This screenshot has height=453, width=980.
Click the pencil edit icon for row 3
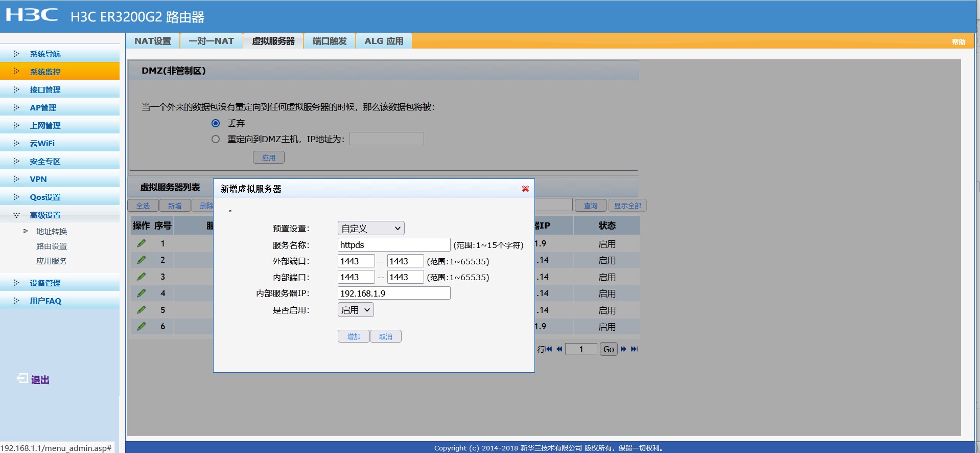click(x=142, y=277)
